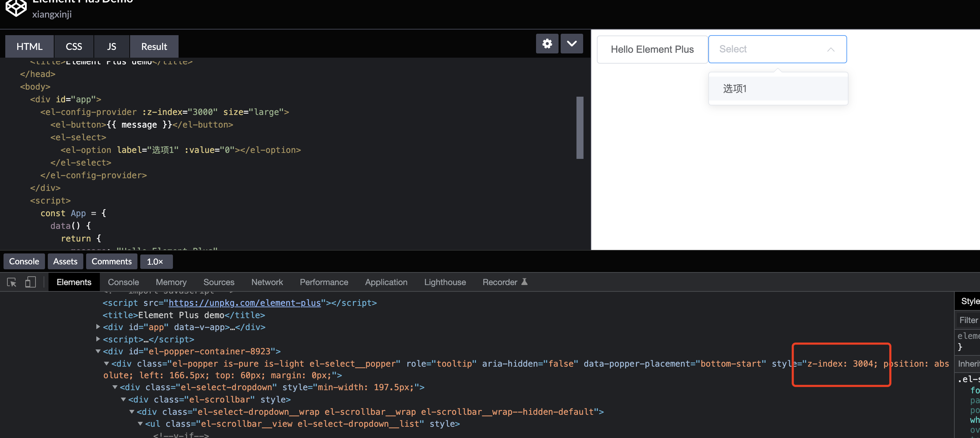The width and height of the screenshot is (980, 438).
Task: Click the site logo beside Element Plus Demo
Action: pyautogui.click(x=15, y=8)
